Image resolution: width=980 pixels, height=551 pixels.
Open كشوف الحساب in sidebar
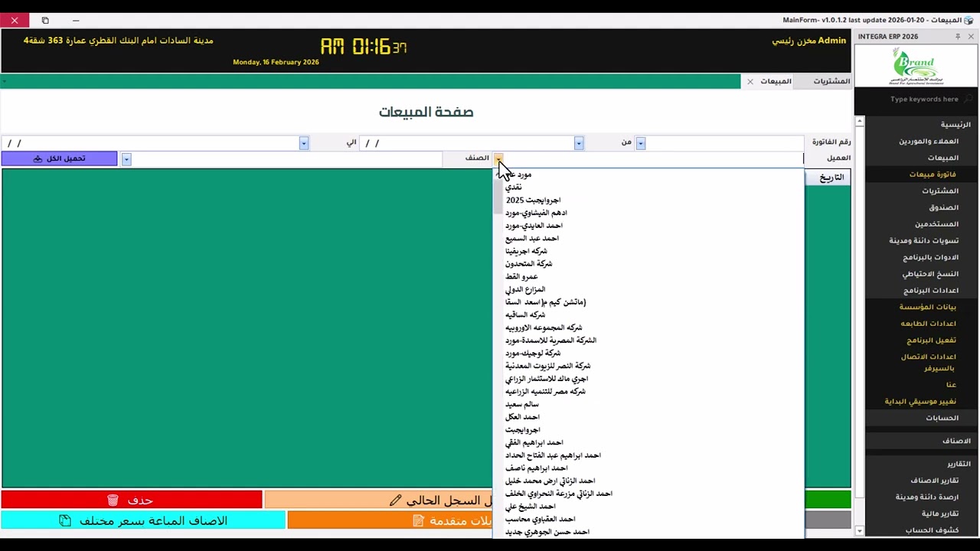(932, 530)
